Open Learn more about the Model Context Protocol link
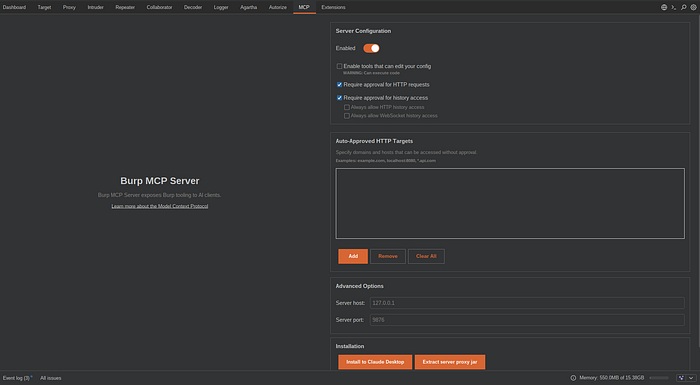Screen dimensions: 700x385 [x=160, y=206]
